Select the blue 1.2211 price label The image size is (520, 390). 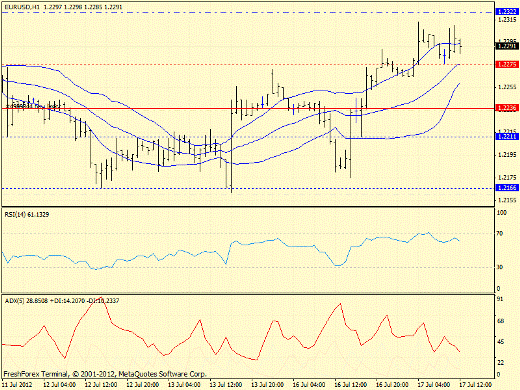(507, 137)
